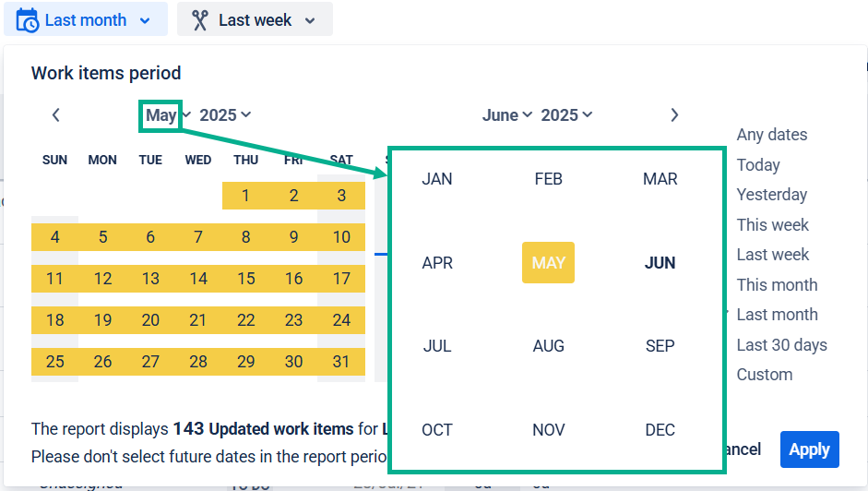Select JAN in the month picker
The image size is (868, 491).
click(437, 179)
